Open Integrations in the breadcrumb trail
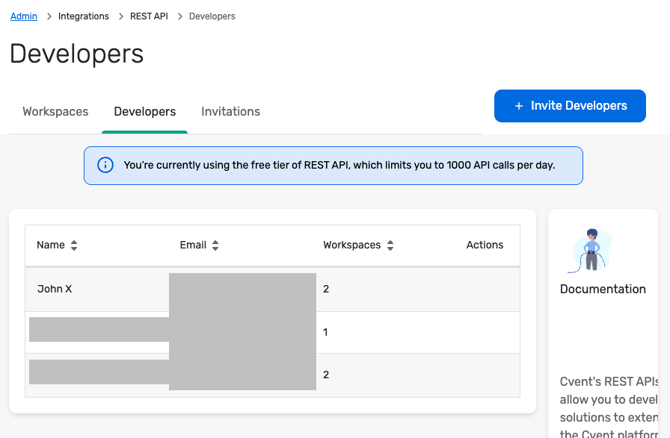 click(x=84, y=16)
